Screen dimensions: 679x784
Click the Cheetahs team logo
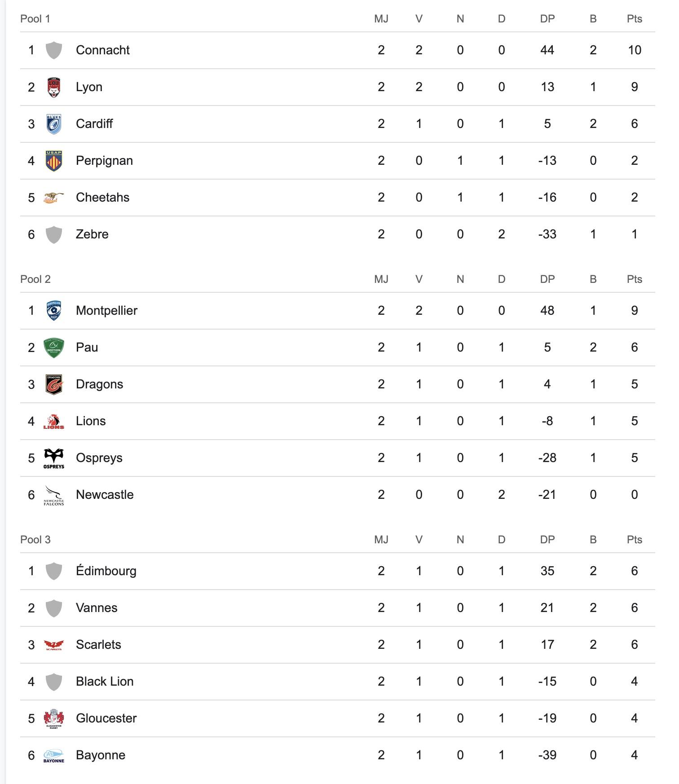(54, 198)
